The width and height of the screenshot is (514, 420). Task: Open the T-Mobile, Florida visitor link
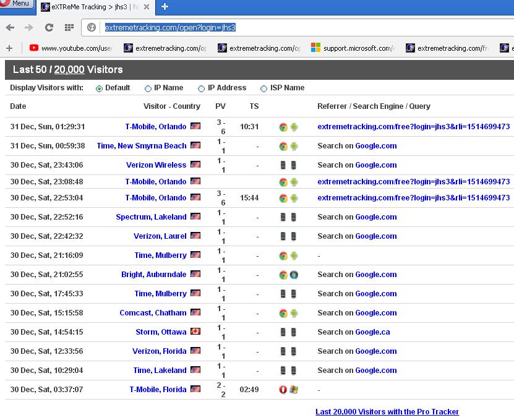click(x=158, y=390)
